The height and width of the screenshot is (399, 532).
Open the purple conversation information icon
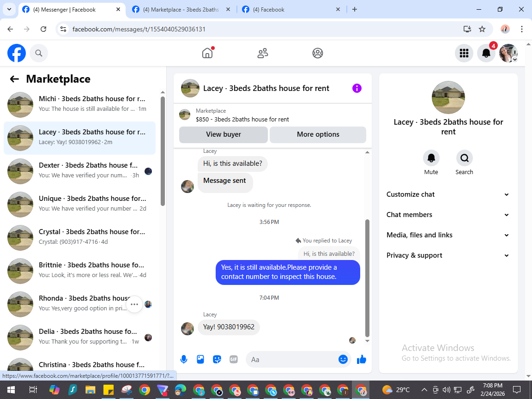click(x=357, y=88)
